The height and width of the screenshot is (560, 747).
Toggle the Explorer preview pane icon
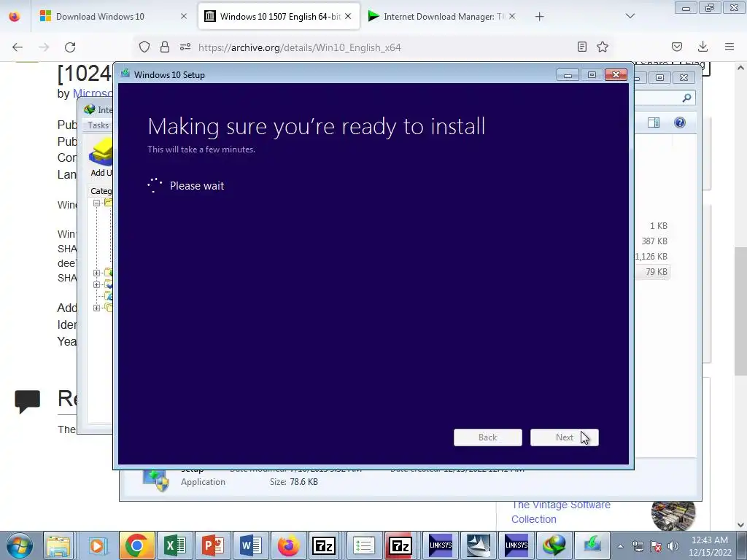click(654, 122)
